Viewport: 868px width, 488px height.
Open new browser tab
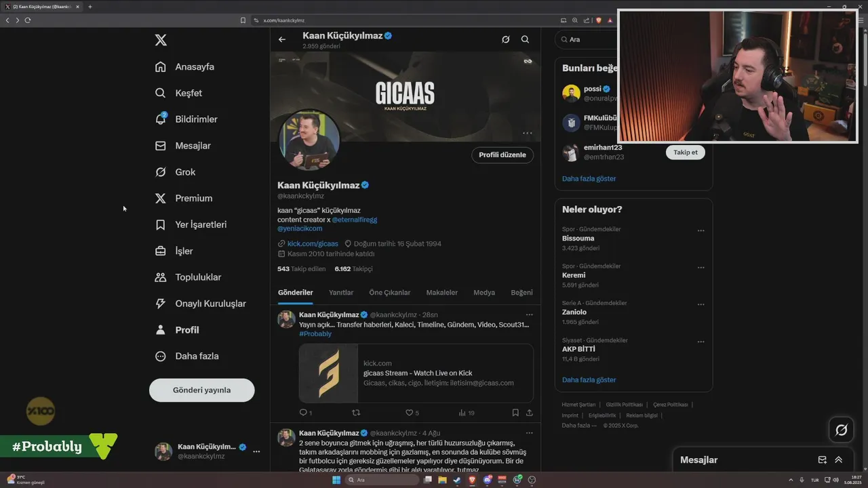coord(90,7)
